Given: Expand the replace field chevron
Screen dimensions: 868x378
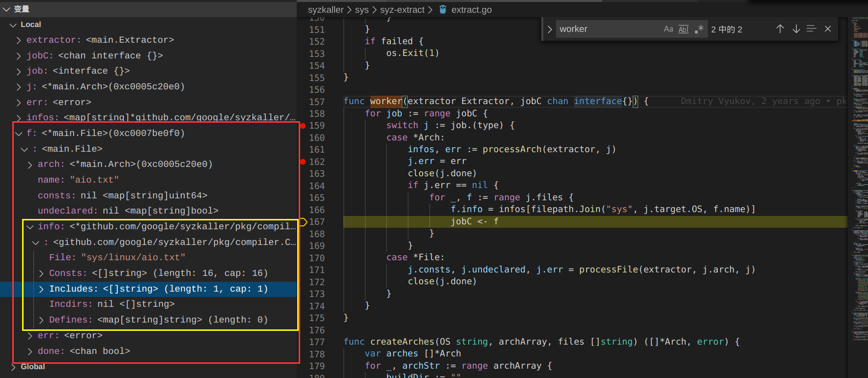Looking at the screenshot, I should [550, 29].
